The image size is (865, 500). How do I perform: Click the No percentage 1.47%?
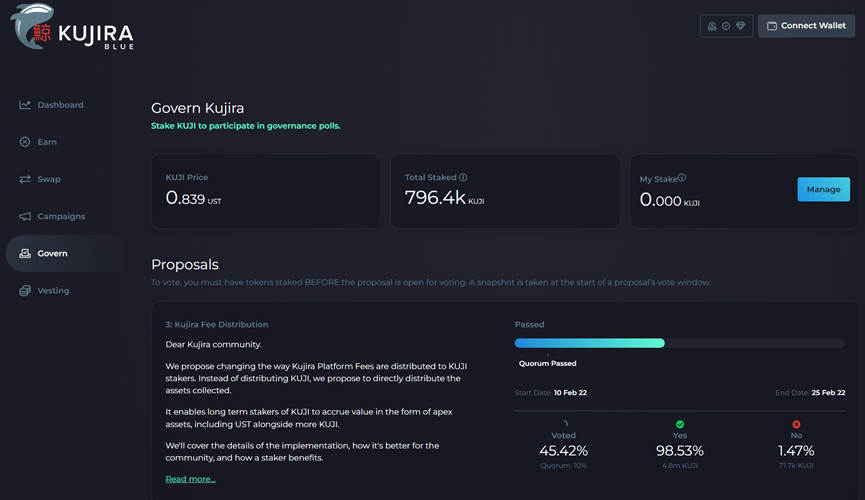tap(796, 451)
